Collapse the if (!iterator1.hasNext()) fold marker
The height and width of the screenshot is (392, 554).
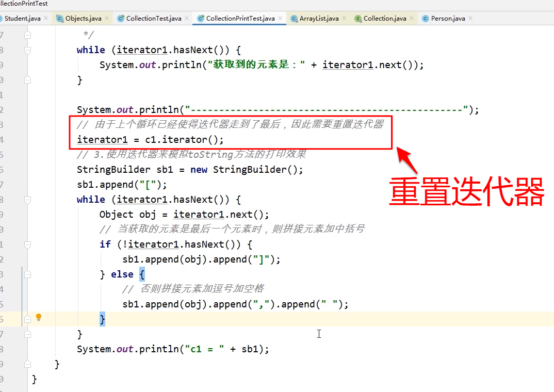pos(27,244)
